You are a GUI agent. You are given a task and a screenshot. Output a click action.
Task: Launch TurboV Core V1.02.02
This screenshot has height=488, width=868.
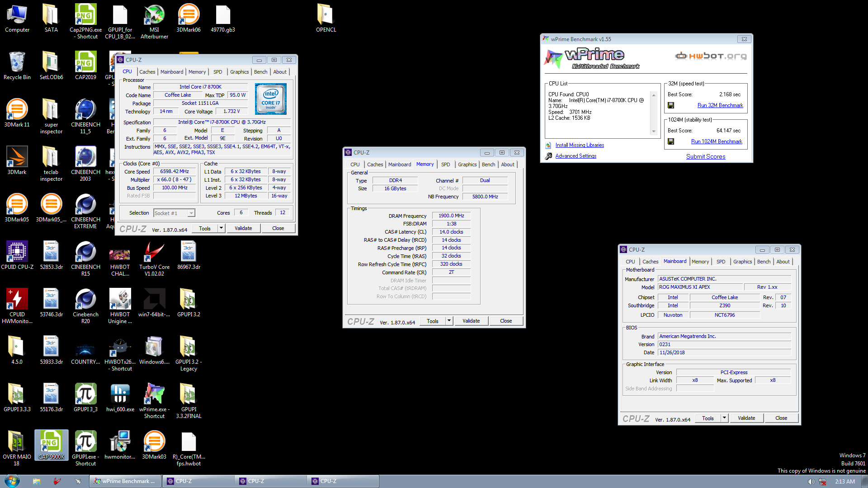[x=154, y=259]
